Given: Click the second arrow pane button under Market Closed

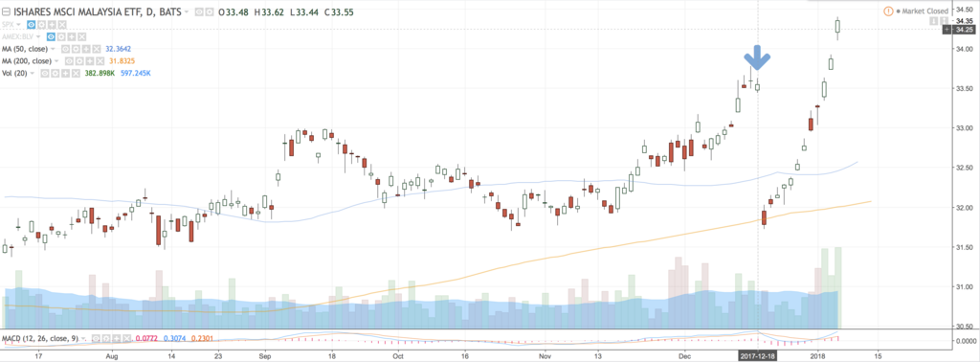Looking at the screenshot, I should tap(944, 21).
